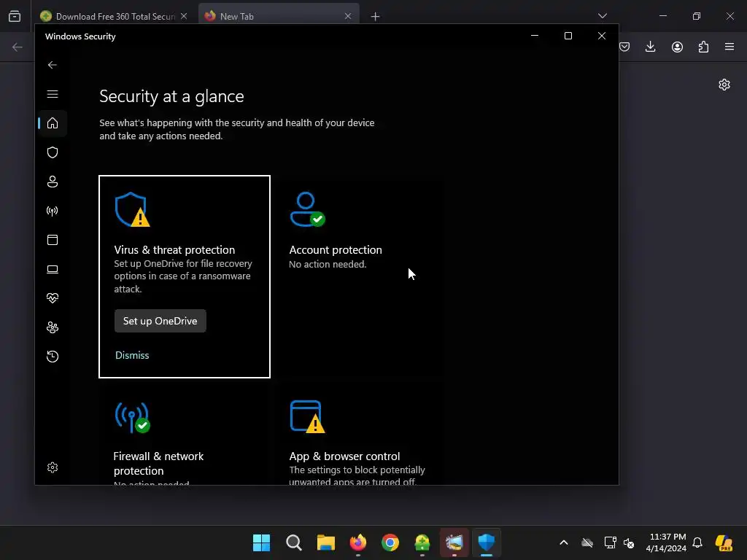747x560 pixels.
Task: Open Device performance & health heart icon
Action: pos(53,298)
